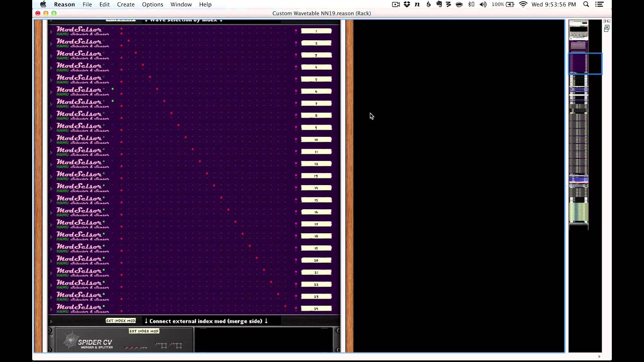Click 'Connect external index mod (merge side)' text
Image resolution: width=644 pixels, height=362 pixels.
(206, 321)
